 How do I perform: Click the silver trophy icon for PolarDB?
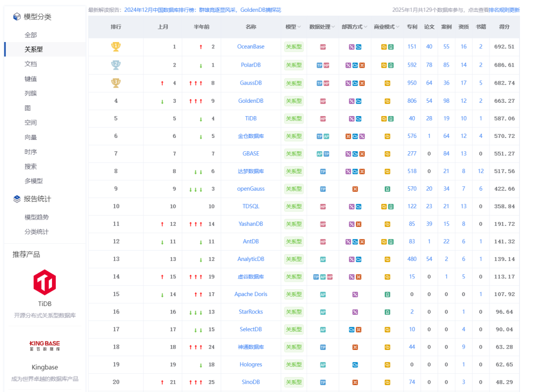click(116, 65)
